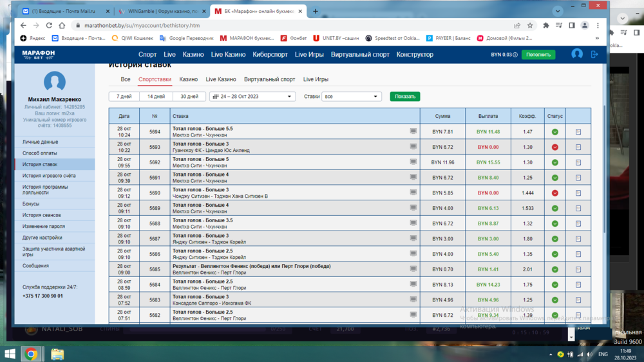Click the won status icon of bet 5689
This screenshot has width=644, height=362.
554,209
